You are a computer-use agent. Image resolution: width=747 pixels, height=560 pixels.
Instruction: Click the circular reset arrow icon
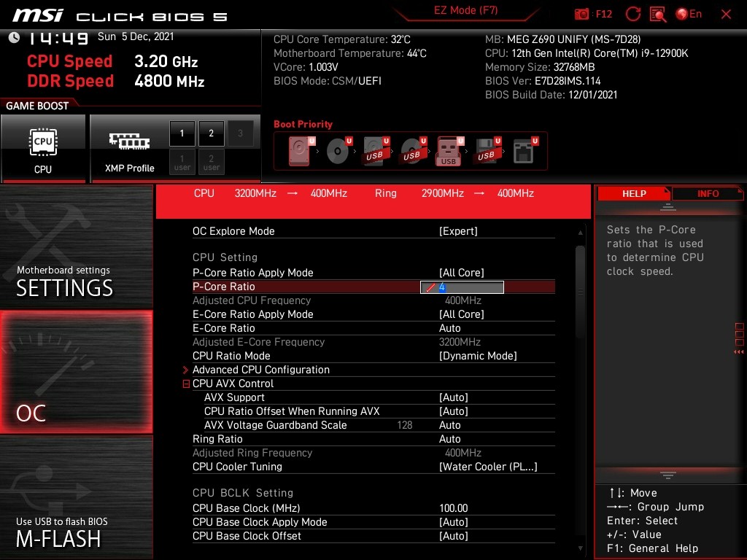click(633, 14)
